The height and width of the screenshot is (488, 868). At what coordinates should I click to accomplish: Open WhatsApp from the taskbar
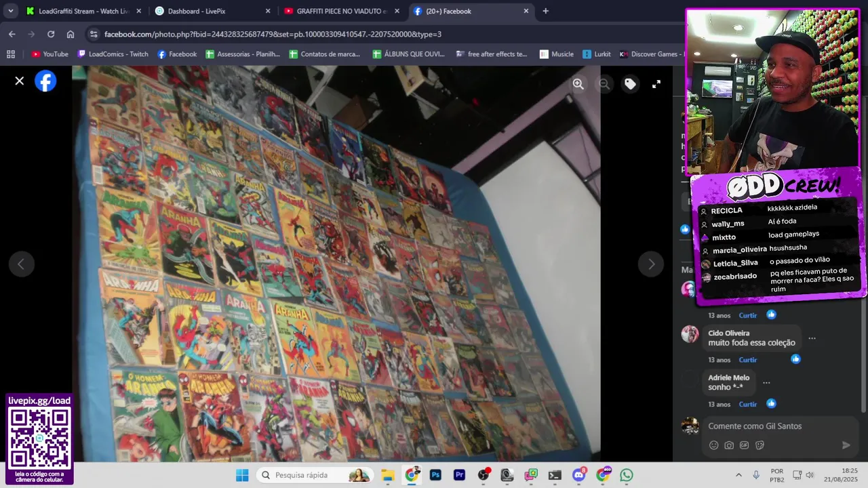pyautogui.click(x=626, y=475)
